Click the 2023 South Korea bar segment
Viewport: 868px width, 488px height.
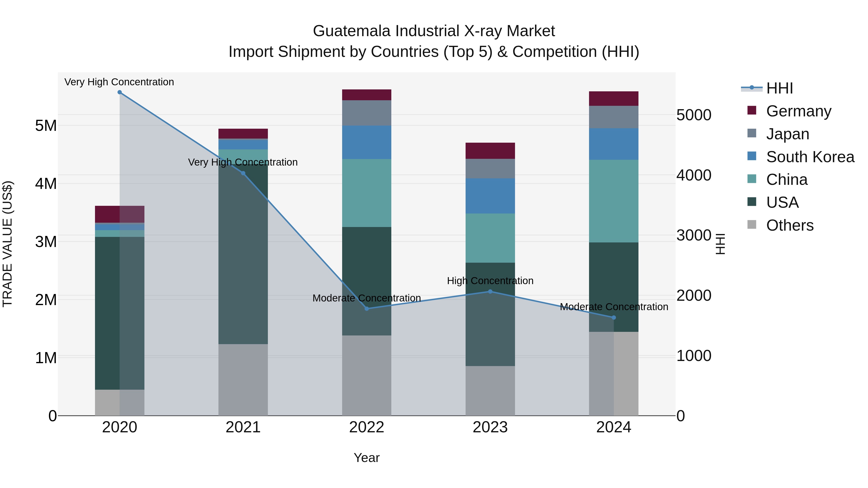pos(490,196)
